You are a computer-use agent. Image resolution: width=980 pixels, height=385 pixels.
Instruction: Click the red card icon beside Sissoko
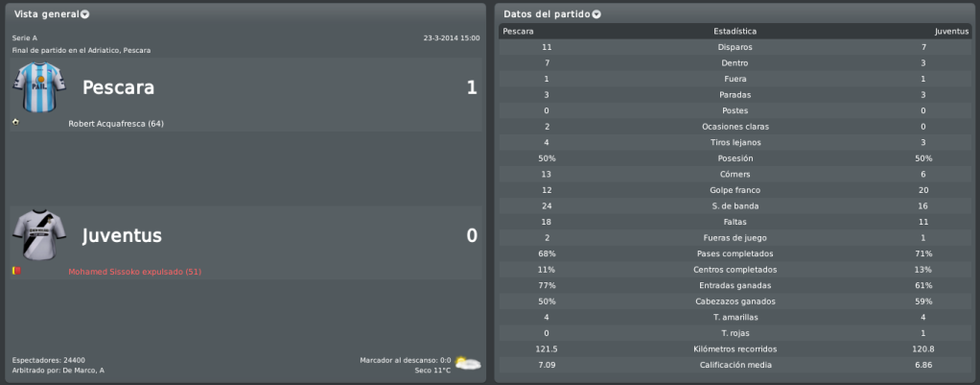coord(16,271)
